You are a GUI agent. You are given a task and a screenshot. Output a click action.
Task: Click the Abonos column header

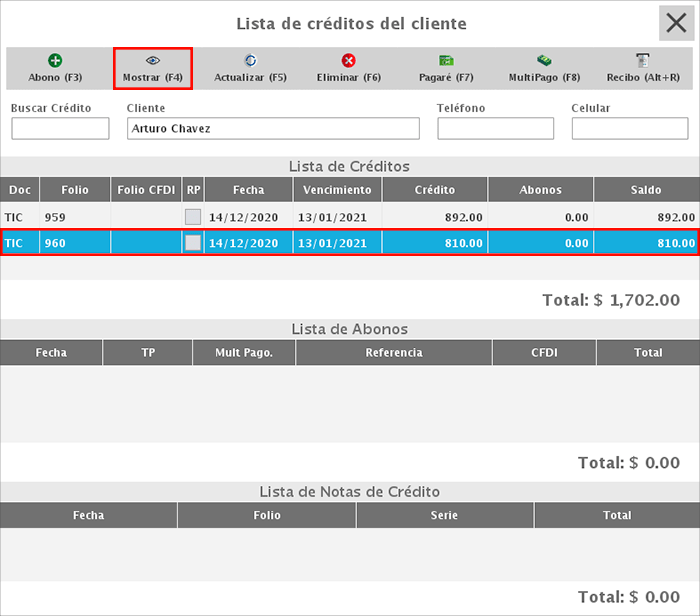pyautogui.click(x=541, y=190)
